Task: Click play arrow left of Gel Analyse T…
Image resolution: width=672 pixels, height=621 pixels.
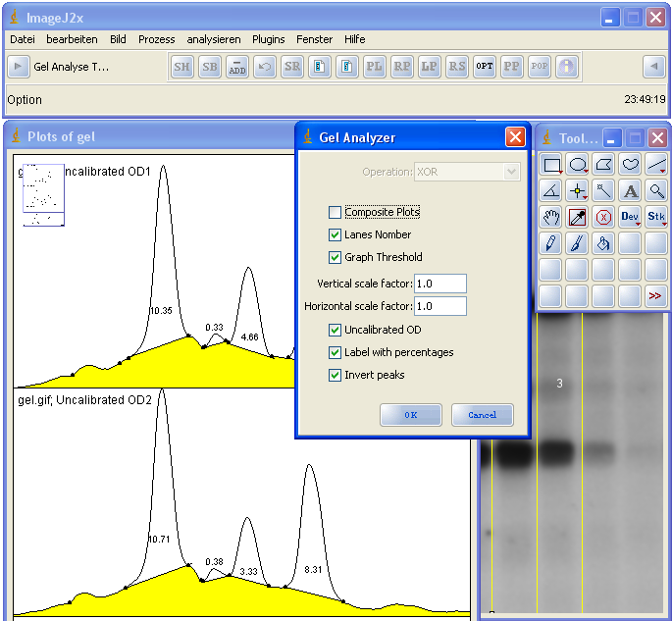Action: (19, 67)
